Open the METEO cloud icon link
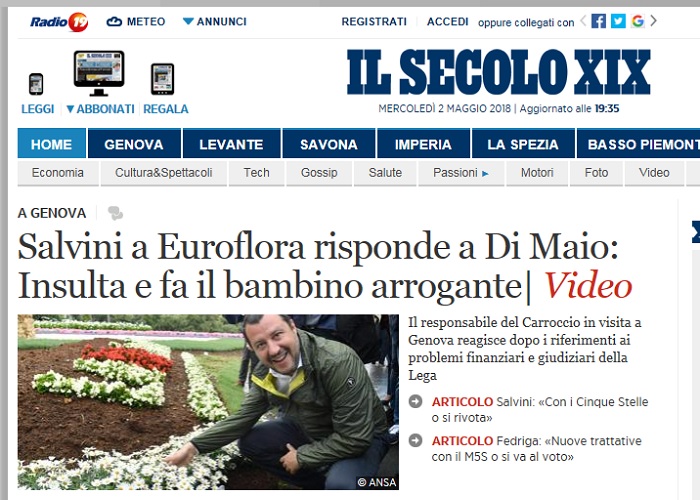This screenshot has height=500, width=700. point(114,21)
